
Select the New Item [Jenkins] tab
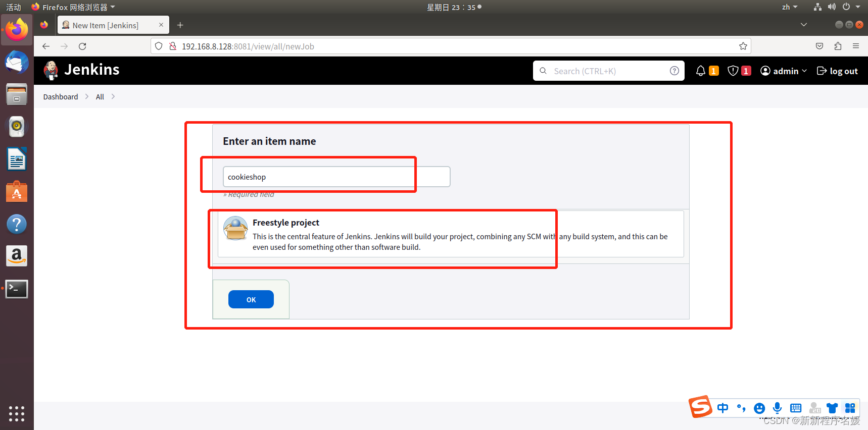(x=114, y=25)
